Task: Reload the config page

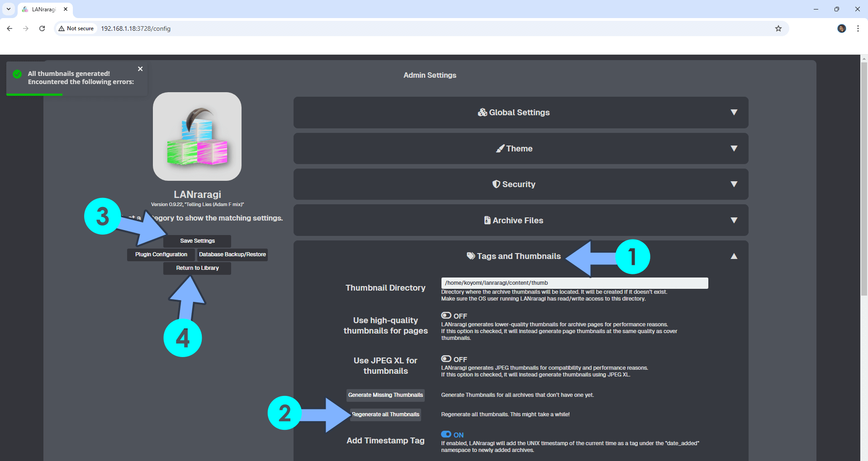Action: click(x=42, y=28)
